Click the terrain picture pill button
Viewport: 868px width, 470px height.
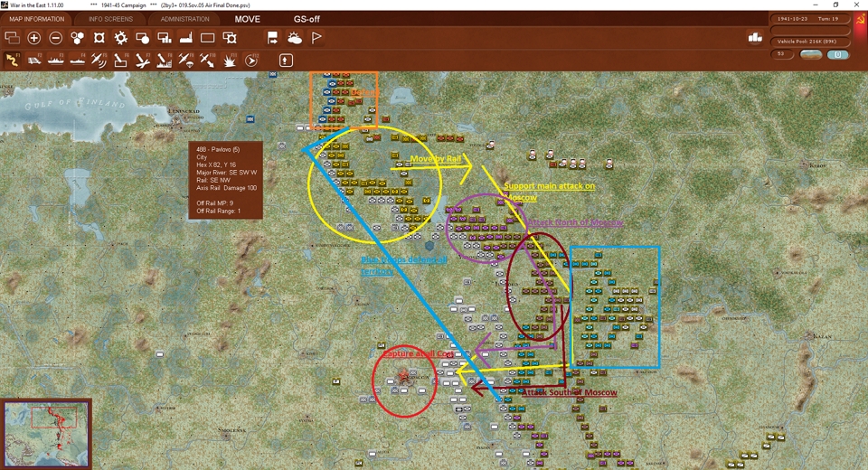click(811, 54)
